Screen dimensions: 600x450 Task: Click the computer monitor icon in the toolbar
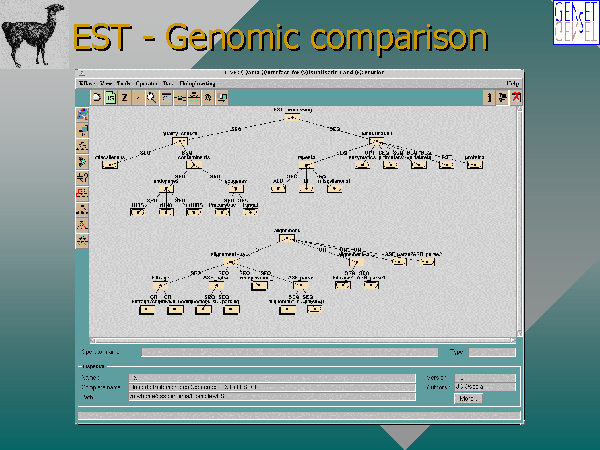coord(221,97)
